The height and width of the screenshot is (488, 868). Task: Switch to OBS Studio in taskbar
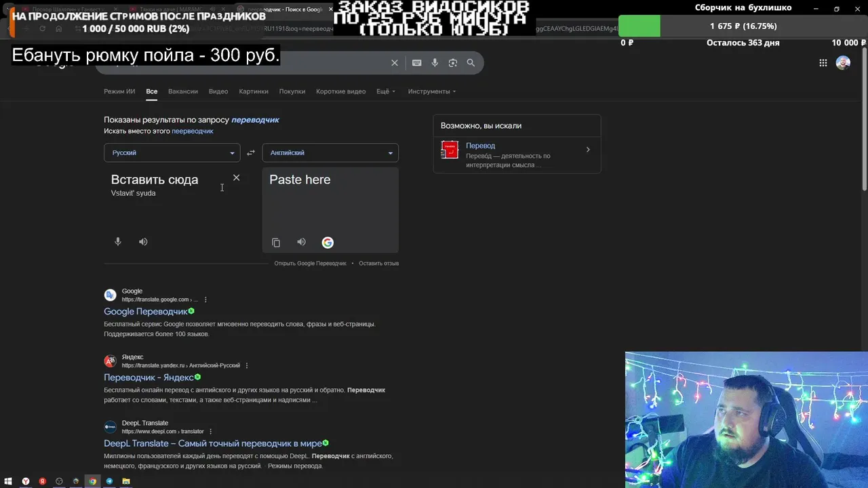(x=59, y=481)
